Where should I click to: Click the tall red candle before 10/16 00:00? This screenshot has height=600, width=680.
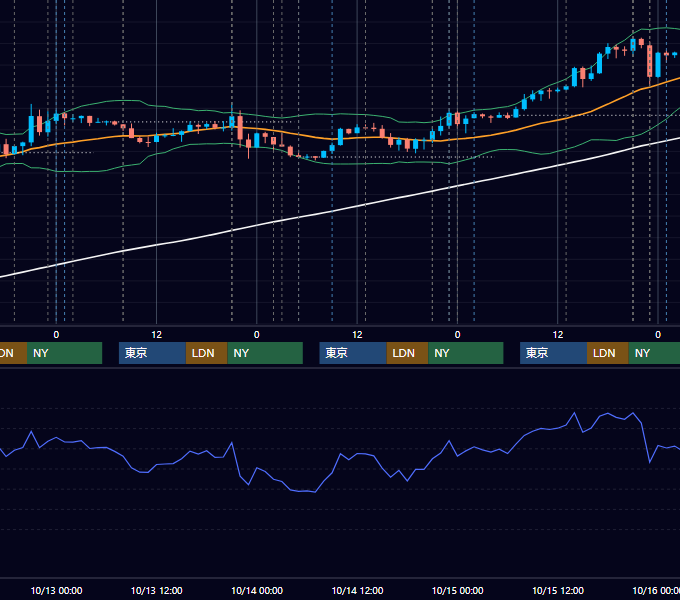(650, 61)
